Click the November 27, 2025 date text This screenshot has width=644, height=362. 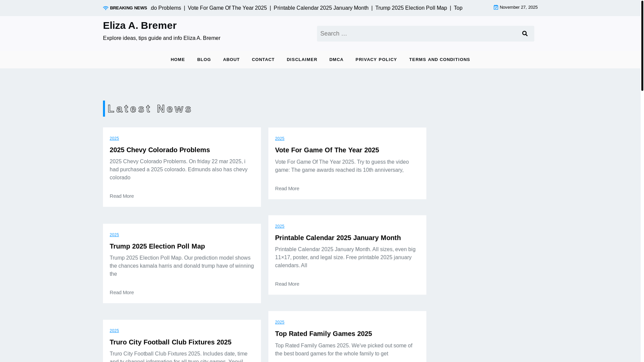tap(519, 7)
